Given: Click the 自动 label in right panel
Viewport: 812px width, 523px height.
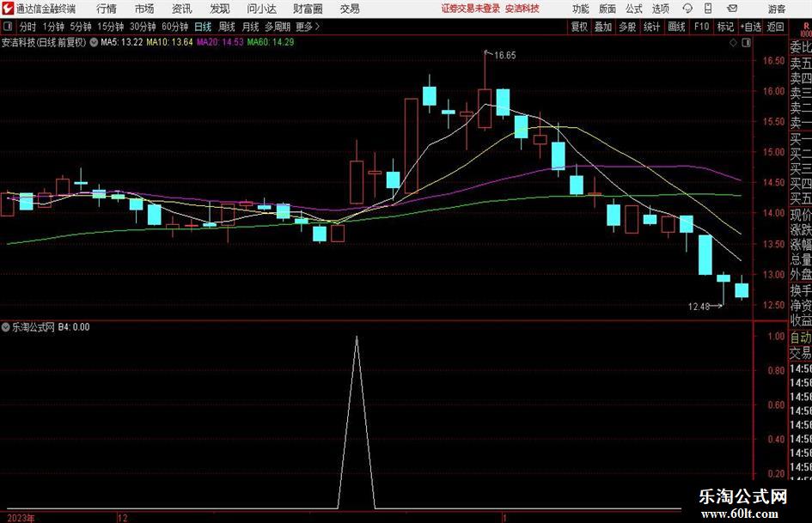Looking at the screenshot, I should pos(801,338).
